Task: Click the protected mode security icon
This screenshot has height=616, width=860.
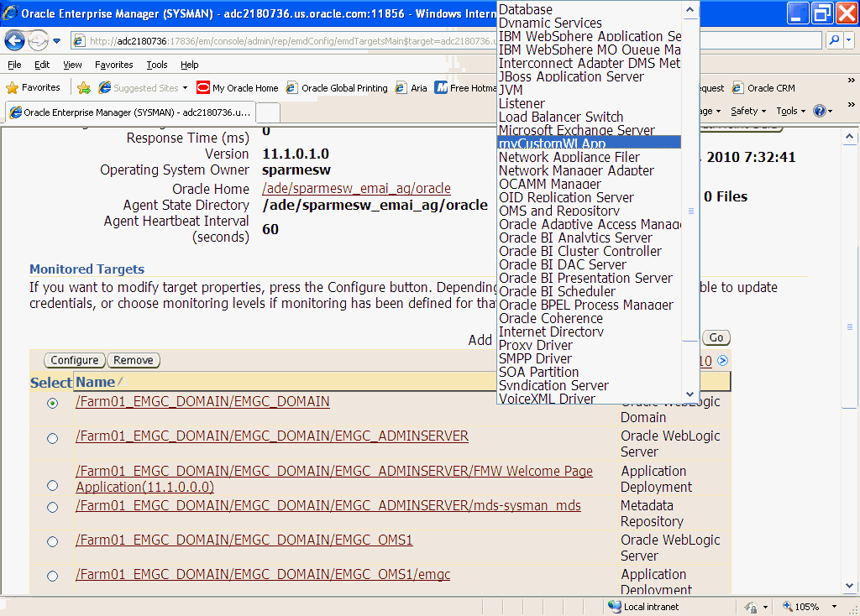Action: pyautogui.click(x=750, y=607)
